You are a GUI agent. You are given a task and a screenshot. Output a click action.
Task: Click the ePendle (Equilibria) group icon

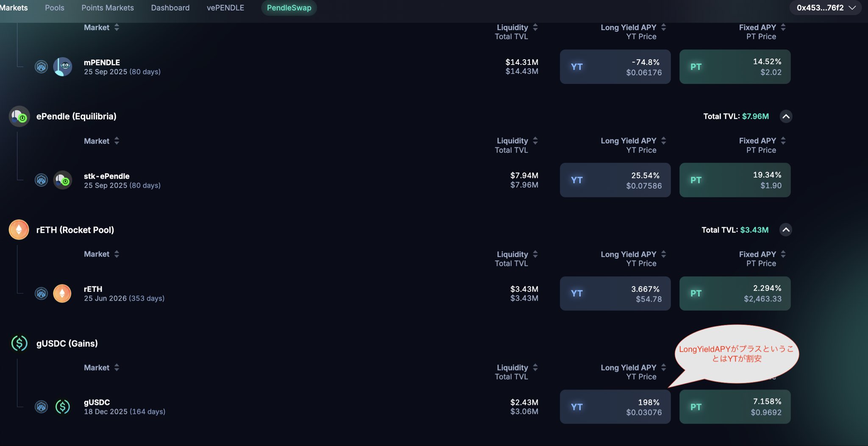pos(19,116)
